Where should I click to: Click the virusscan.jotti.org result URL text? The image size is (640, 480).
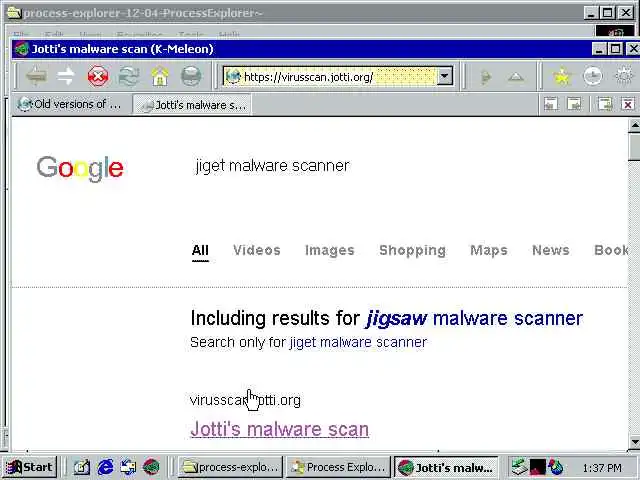click(x=245, y=400)
